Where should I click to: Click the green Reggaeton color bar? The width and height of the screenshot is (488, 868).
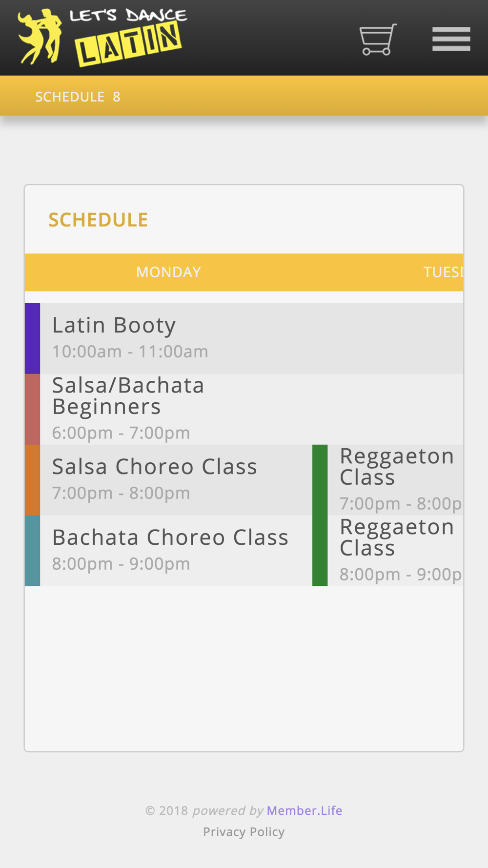320,515
